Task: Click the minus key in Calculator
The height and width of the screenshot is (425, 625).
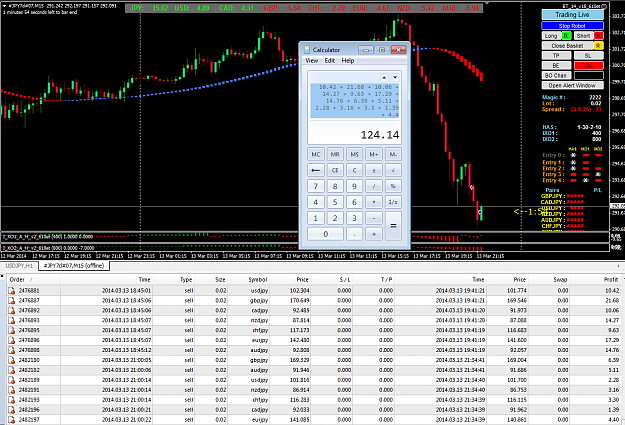Action: point(374,218)
